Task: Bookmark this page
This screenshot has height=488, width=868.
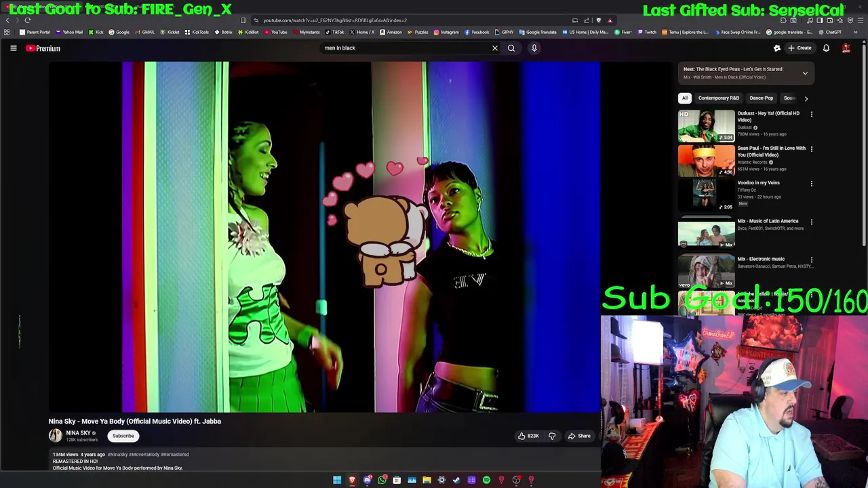Action: point(243,20)
